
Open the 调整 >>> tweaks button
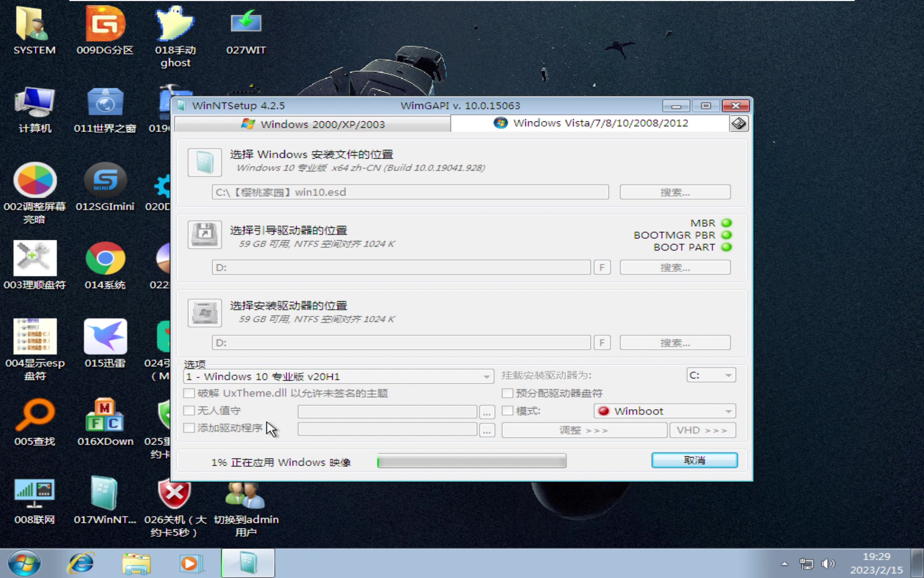coord(584,430)
